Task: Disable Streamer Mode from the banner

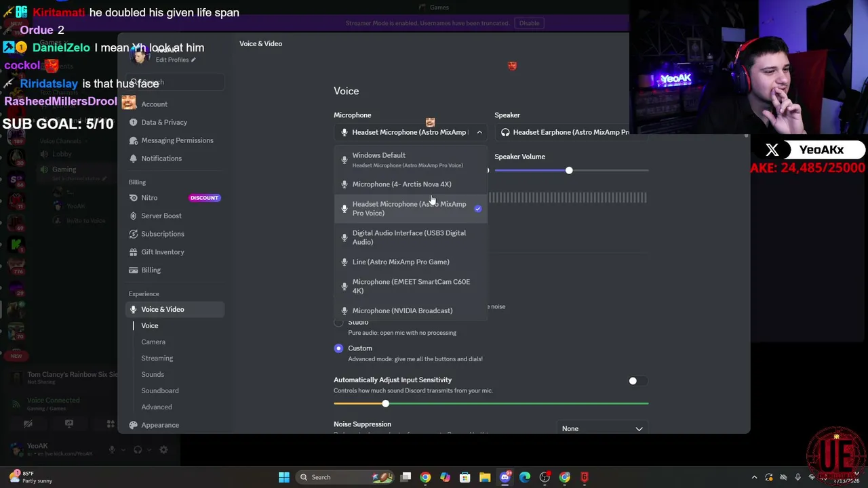Action: [529, 23]
